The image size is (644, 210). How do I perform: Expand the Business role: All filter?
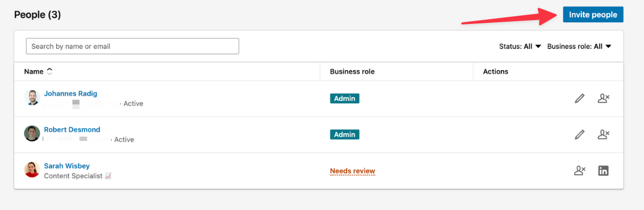pyautogui.click(x=580, y=46)
